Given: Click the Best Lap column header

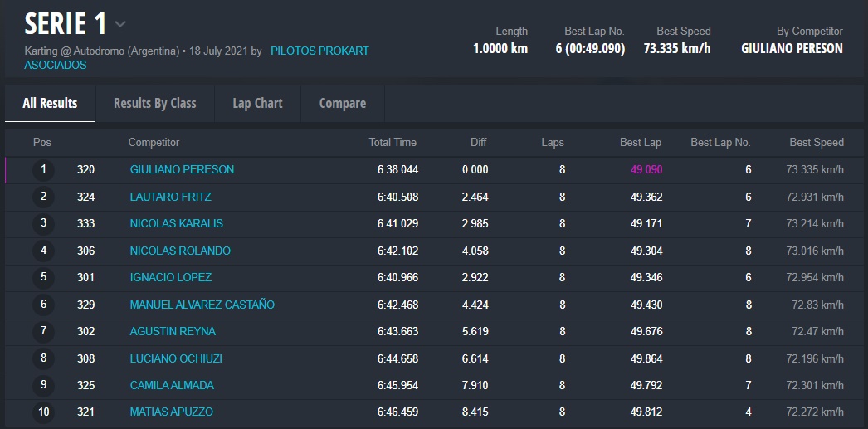Looking at the screenshot, I should pos(640,142).
